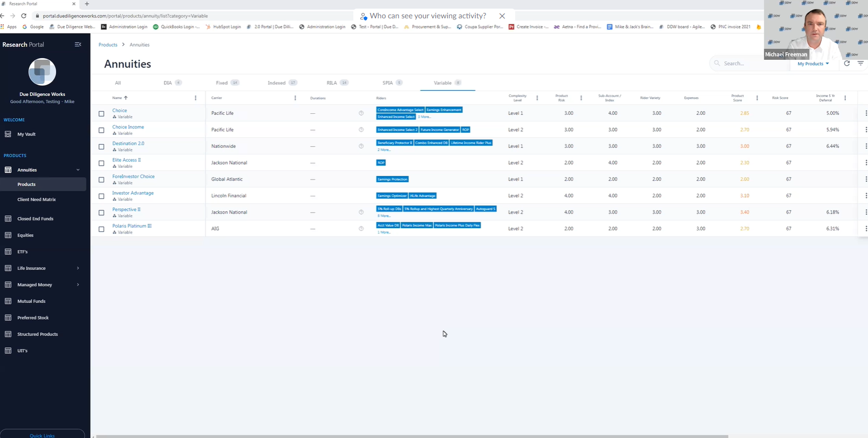Refresh the annuities list
The image size is (868, 438).
(x=847, y=63)
